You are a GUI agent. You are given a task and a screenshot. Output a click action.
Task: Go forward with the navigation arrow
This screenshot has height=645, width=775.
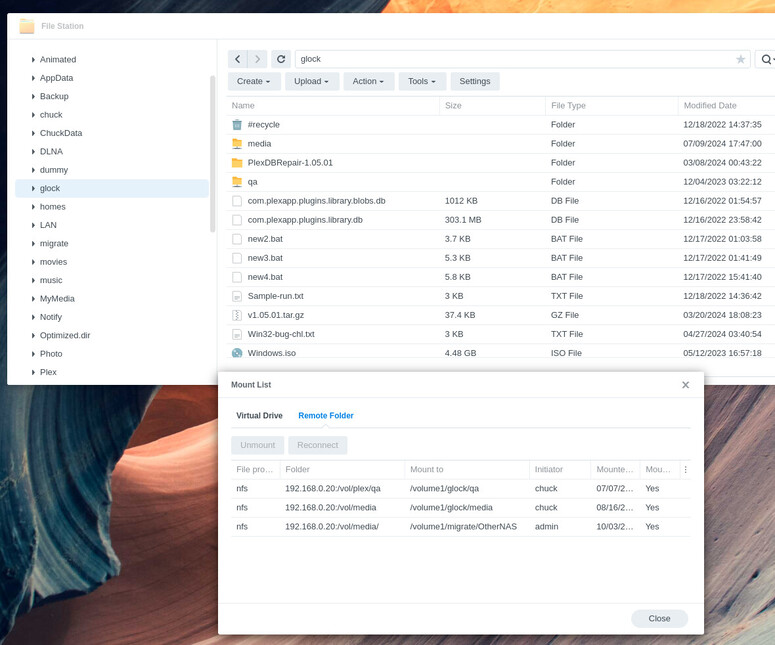tap(257, 59)
